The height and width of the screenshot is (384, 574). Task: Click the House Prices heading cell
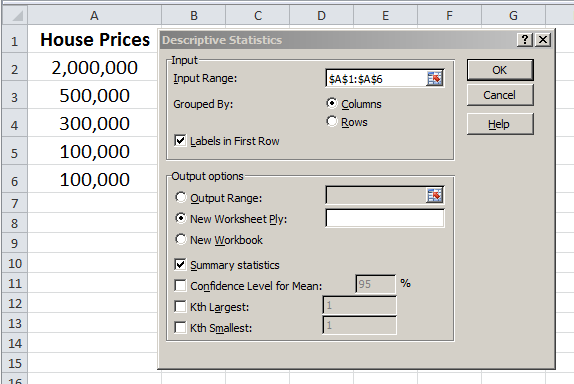[x=94, y=39]
